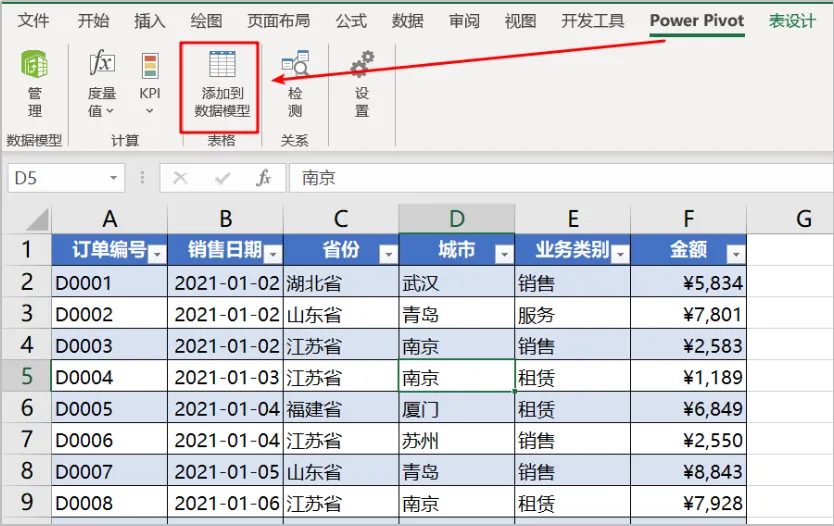
Task: Click date cell 2021-01-03
Action: click(x=226, y=377)
